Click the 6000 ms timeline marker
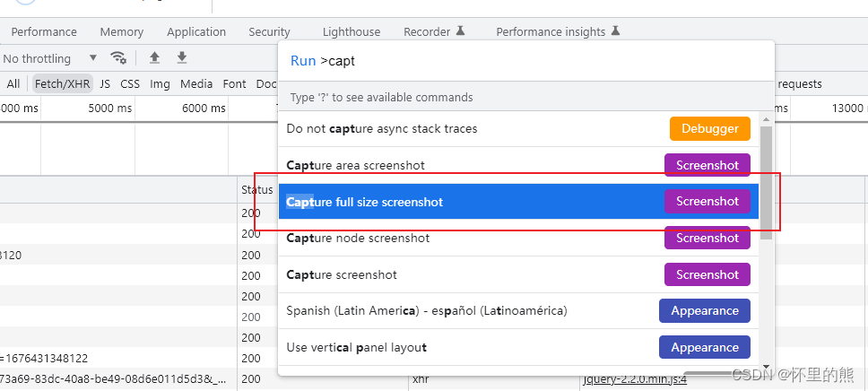868x391 pixels. pos(204,108)
